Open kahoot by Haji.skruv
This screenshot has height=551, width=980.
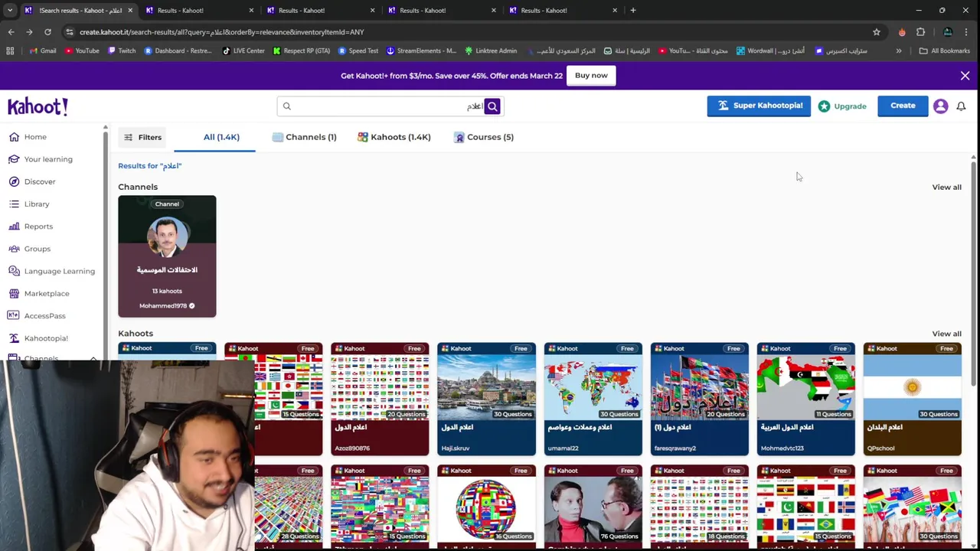click(486, 399)
